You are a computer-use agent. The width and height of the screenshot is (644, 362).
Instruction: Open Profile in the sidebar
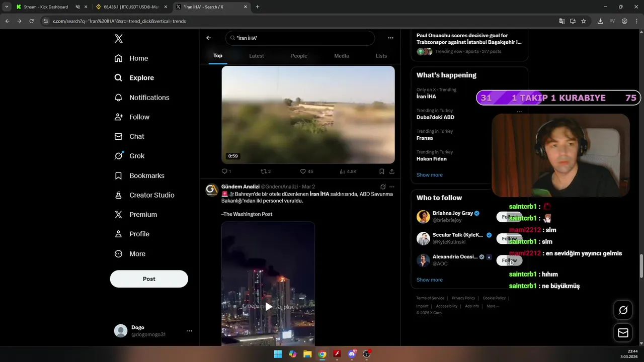132,234
